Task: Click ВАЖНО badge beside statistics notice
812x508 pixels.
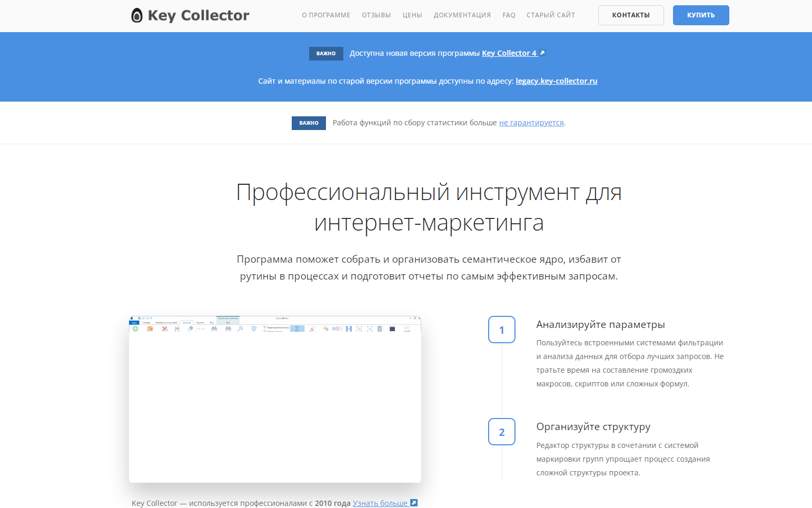Action: click(x=309, y=123)
